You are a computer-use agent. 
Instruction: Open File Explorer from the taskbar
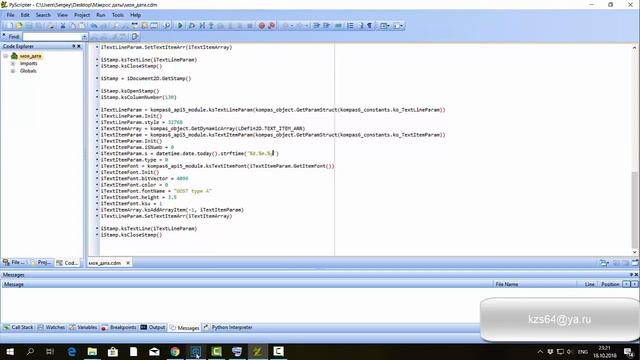click(92, 351)
